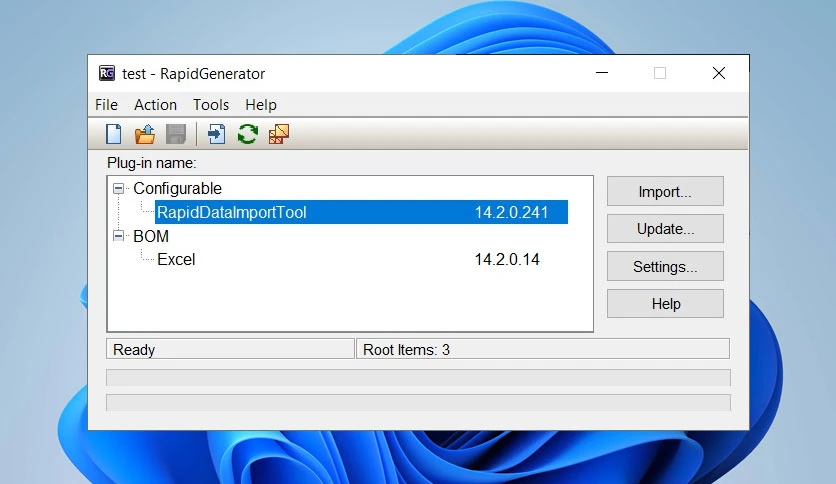
Task: Select the Configurable group label
Action: 178,188
